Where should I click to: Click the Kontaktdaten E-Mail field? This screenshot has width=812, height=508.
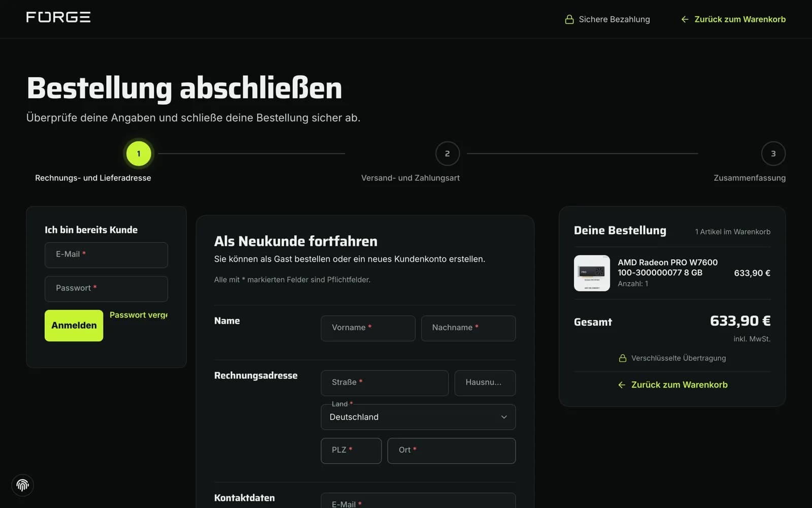tap(418, 501)
